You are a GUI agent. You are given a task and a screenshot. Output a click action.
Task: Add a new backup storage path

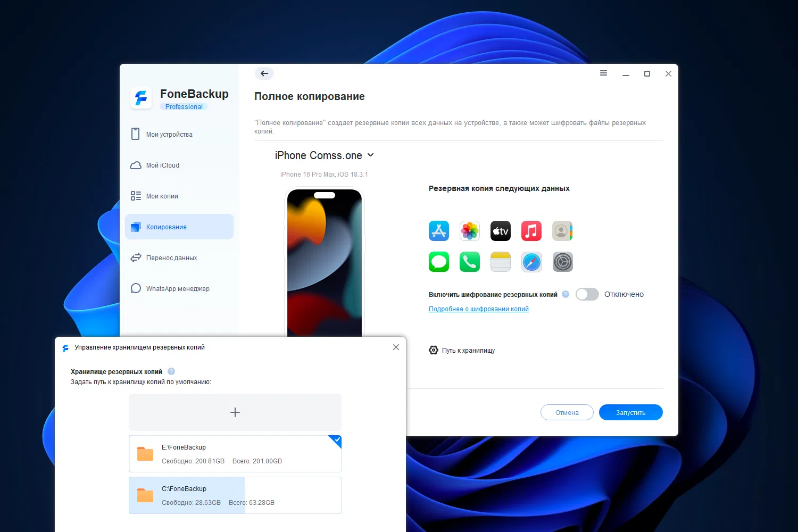pyautogui.click(x=235, y=412)
